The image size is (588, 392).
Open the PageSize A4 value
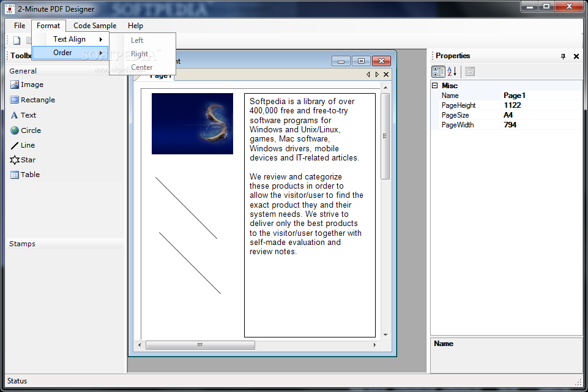pyautogui.click(x=542, y=115)
